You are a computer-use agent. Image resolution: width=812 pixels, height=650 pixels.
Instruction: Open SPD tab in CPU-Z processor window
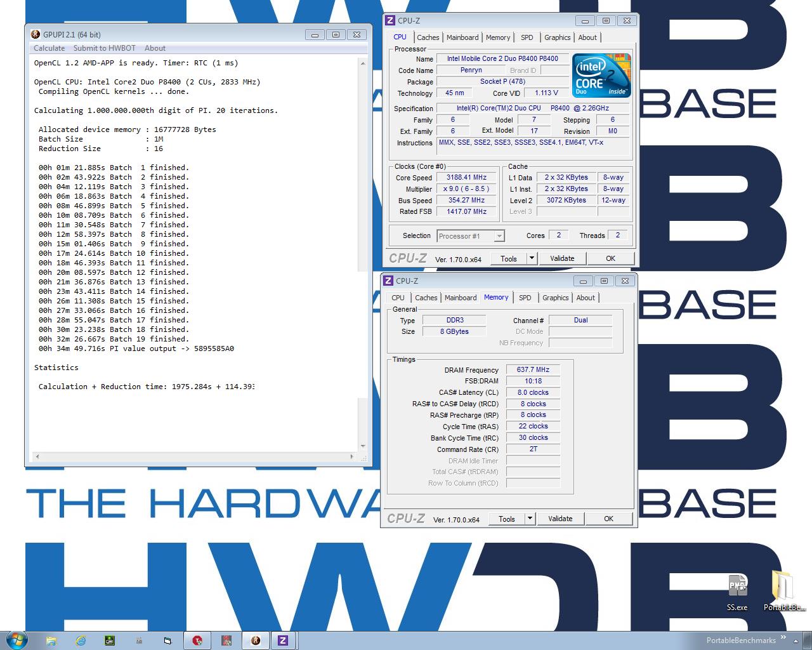click(x=527, y=37)
